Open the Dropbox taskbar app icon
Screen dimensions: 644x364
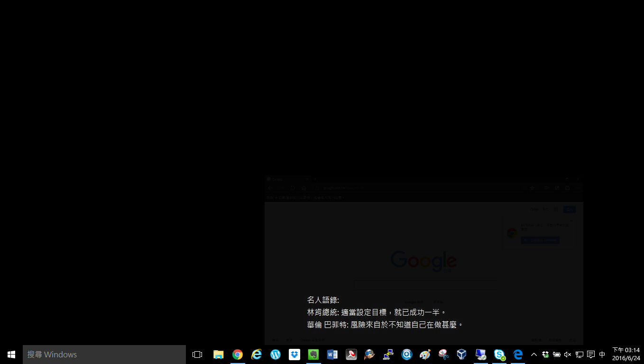294,355
